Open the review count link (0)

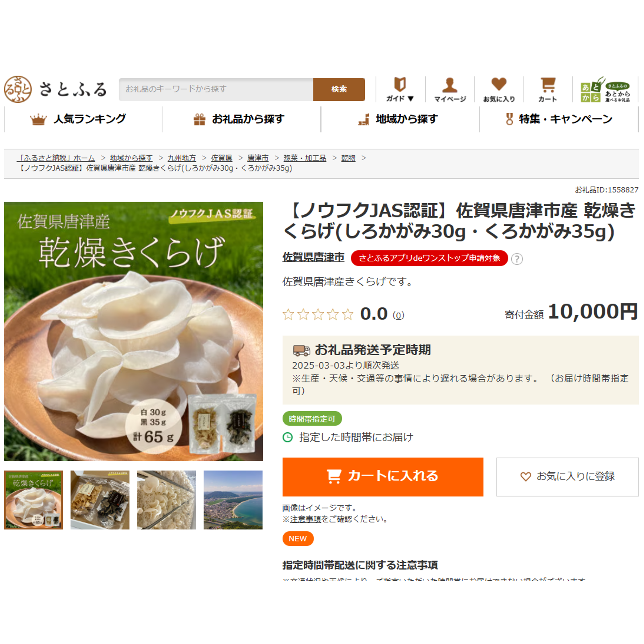[x=398, y=315]
